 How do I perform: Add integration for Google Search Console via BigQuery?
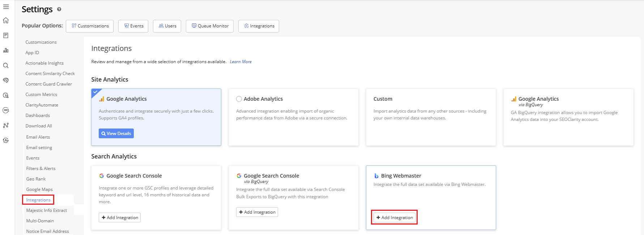click(257, 212)
